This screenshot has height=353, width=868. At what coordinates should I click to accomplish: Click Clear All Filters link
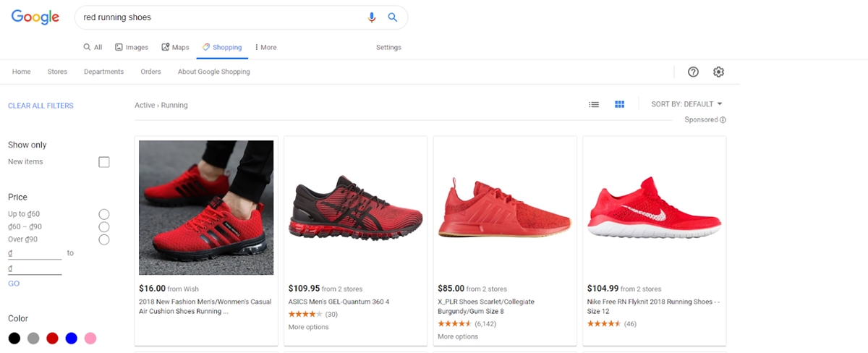point(41,106)
